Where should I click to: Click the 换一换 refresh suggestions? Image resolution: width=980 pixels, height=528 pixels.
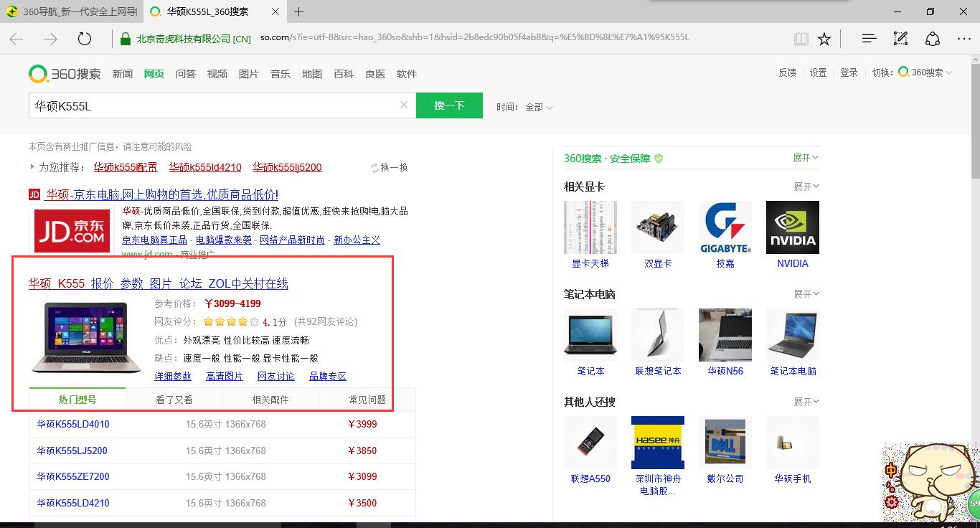pos(389,167)
